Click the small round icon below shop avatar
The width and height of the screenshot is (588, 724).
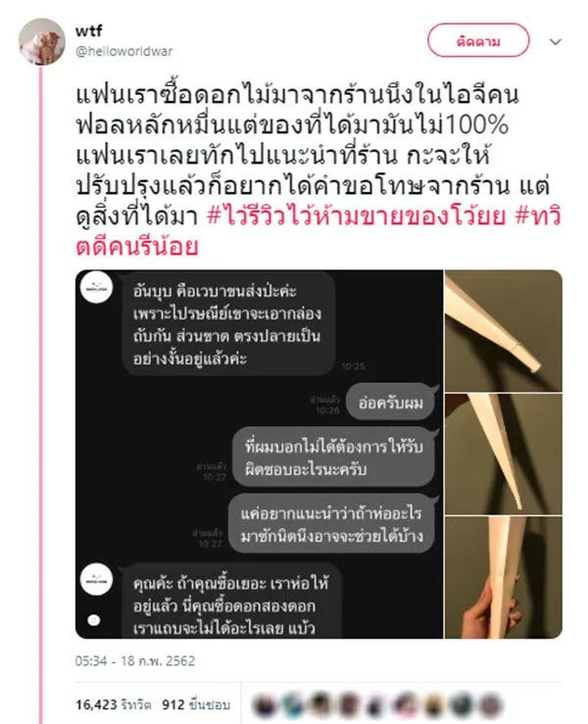pos(94,619)
